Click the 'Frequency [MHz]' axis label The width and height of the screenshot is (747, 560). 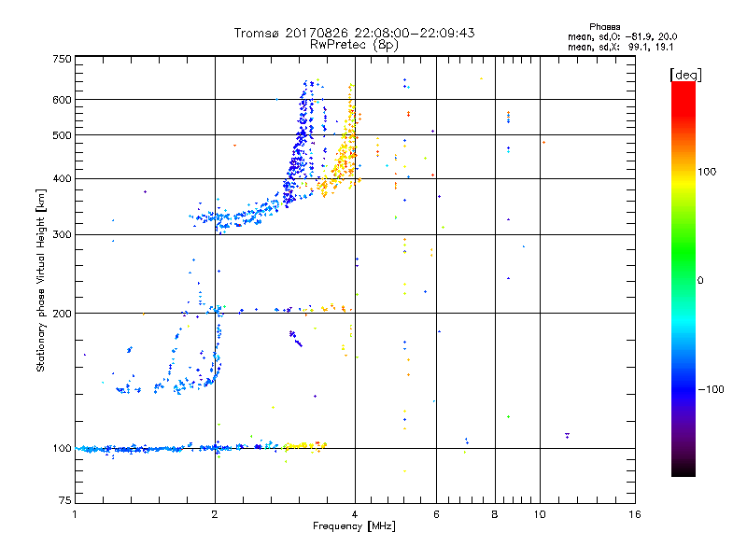click(x=354, y=526)
